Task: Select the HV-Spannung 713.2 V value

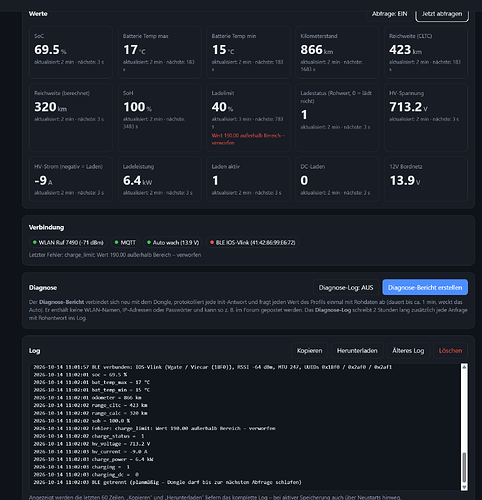Action: click(x=408, y=107)
